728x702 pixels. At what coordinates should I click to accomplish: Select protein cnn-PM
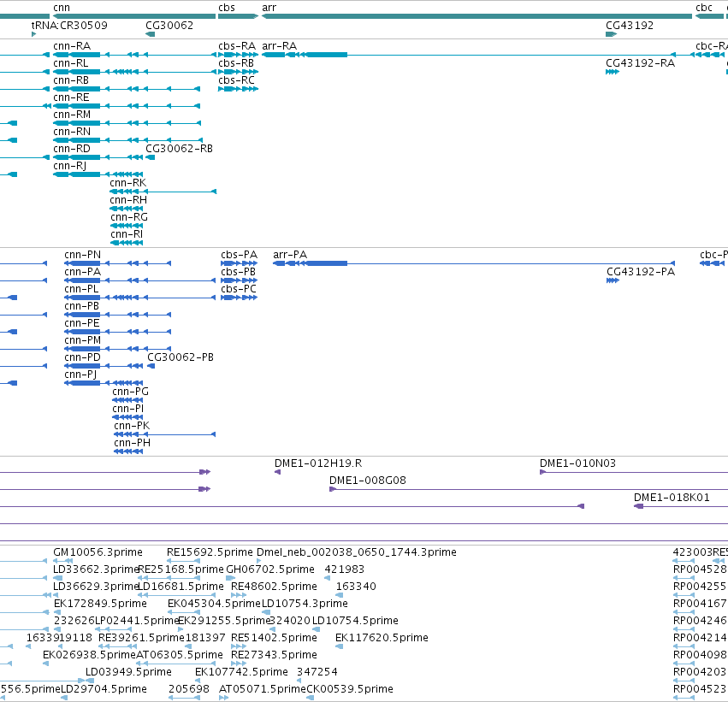[x=83, y=340]
